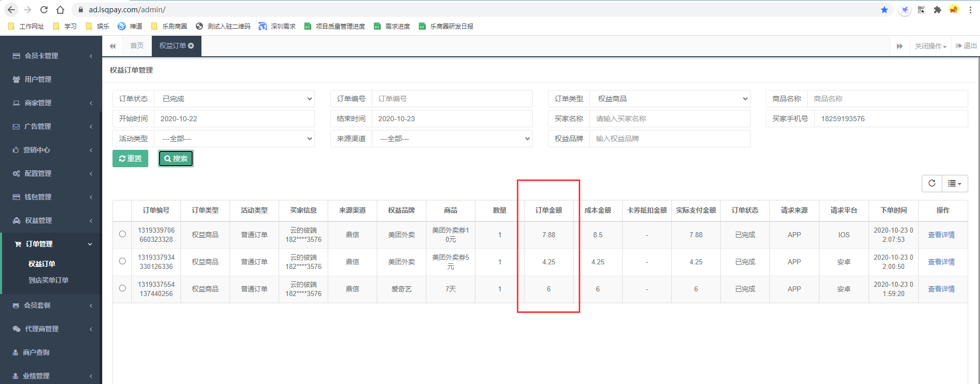980x384 pixels.
Task: Open the 订单类型 dropdown showing 权益商品
Action: coord(670,99)
